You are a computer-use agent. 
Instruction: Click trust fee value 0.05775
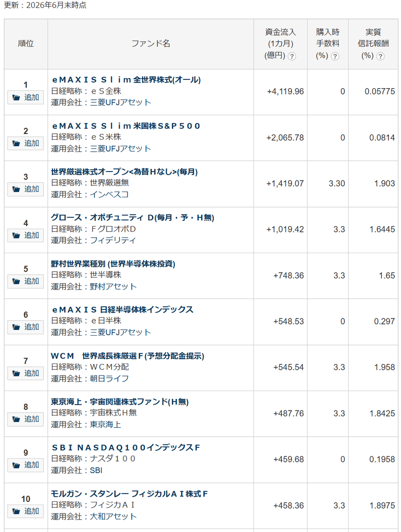coord(380,92)
